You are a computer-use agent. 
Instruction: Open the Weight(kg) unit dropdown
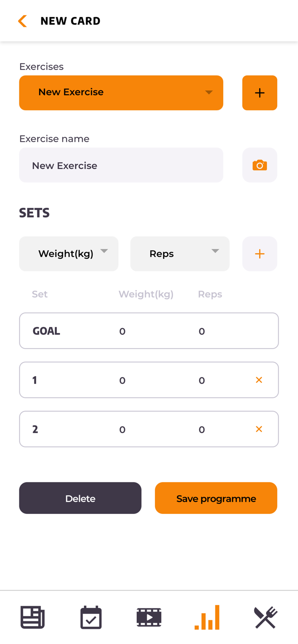(68, 254)
